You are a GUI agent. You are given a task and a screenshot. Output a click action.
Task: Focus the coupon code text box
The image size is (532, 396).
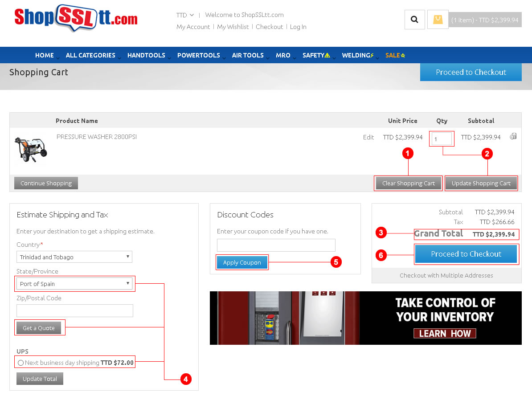(x=276, y=245)
